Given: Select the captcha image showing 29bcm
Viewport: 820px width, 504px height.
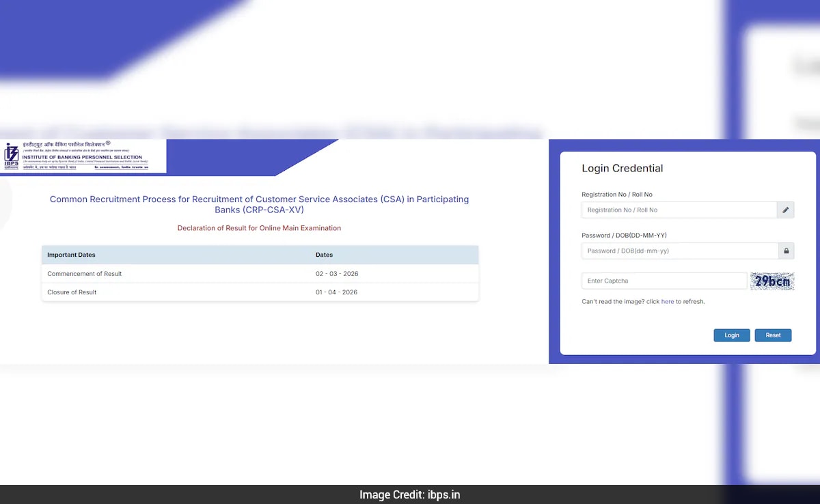Looking at the screenshot, I should 772,281.
